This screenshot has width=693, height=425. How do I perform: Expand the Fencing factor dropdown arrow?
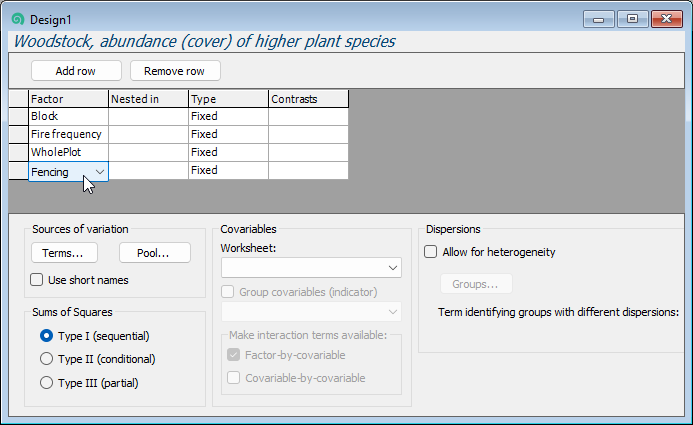[100, 171]
